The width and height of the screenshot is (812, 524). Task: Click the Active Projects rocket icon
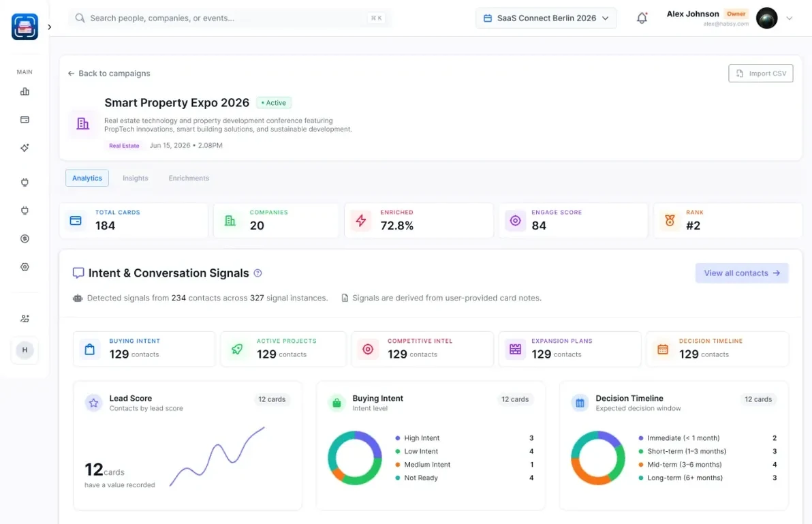point(237,350)
